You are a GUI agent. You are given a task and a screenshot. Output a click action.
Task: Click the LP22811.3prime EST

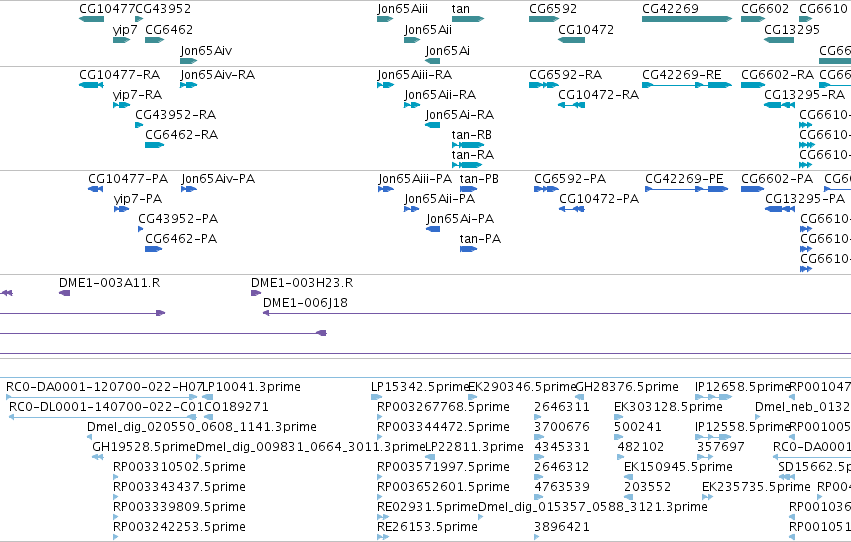(431, 457)
